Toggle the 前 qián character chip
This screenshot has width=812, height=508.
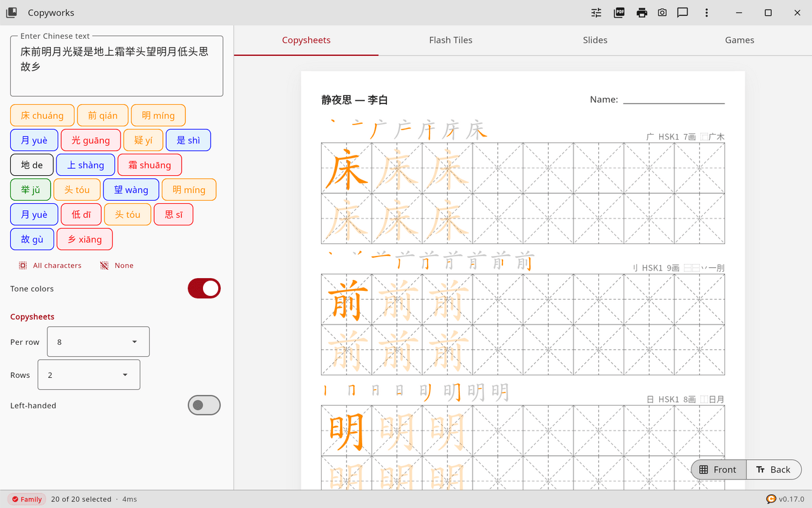[103, 116]
